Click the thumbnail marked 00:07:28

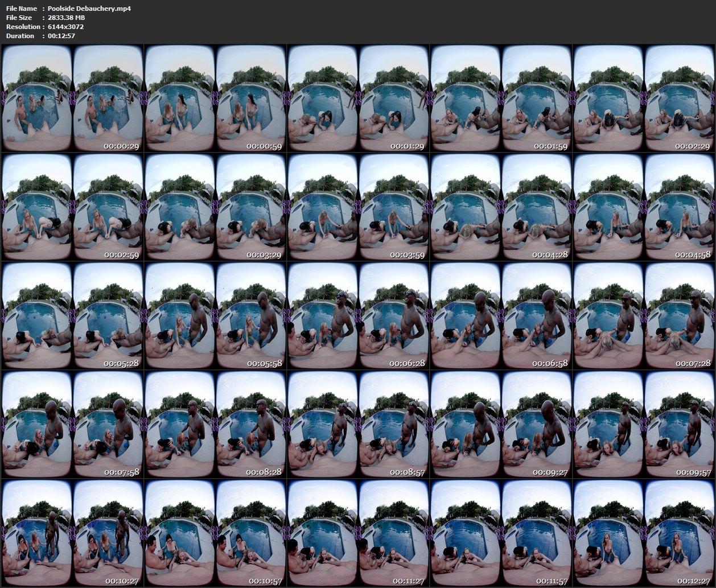[x=644, y=315]
